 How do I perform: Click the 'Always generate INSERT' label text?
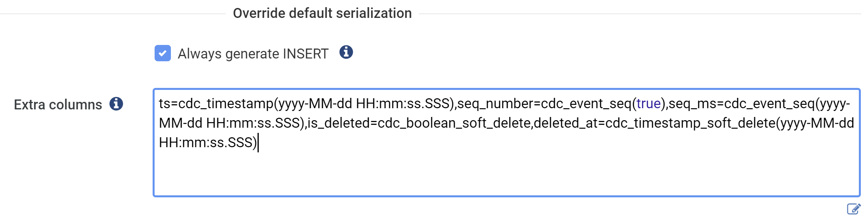[x=253, y=54]
